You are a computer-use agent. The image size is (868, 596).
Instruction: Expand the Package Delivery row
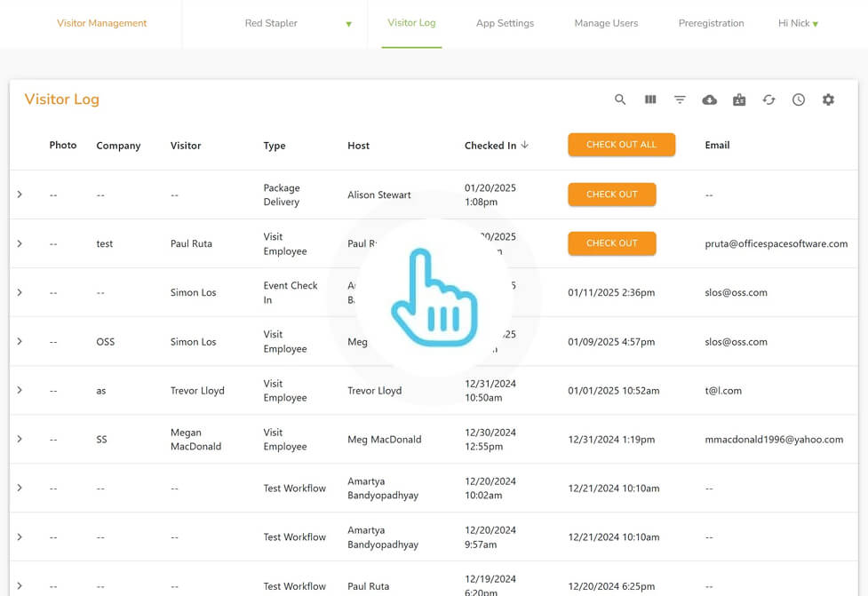[x=20, y=195]
